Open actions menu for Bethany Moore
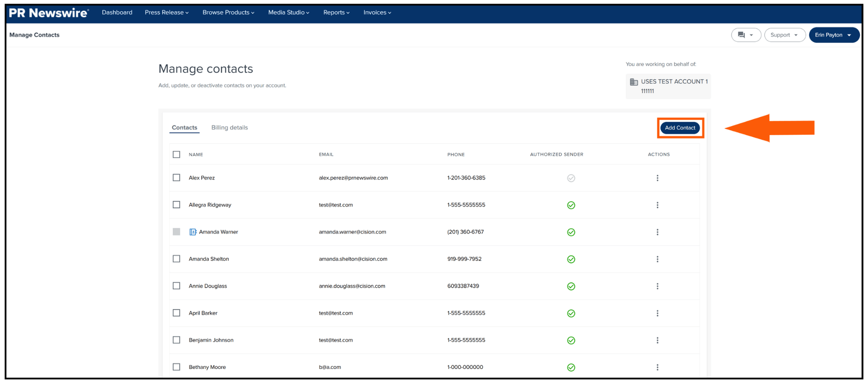 pos(657,367)
